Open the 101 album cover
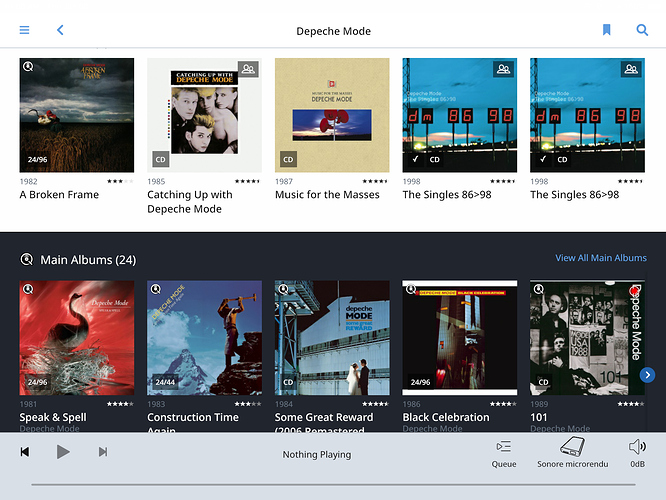 click(x=587, y=338)
